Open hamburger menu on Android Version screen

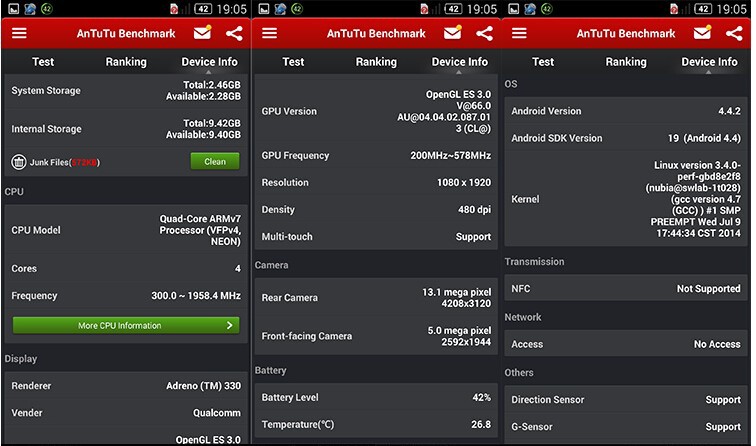tap(519, 33)
